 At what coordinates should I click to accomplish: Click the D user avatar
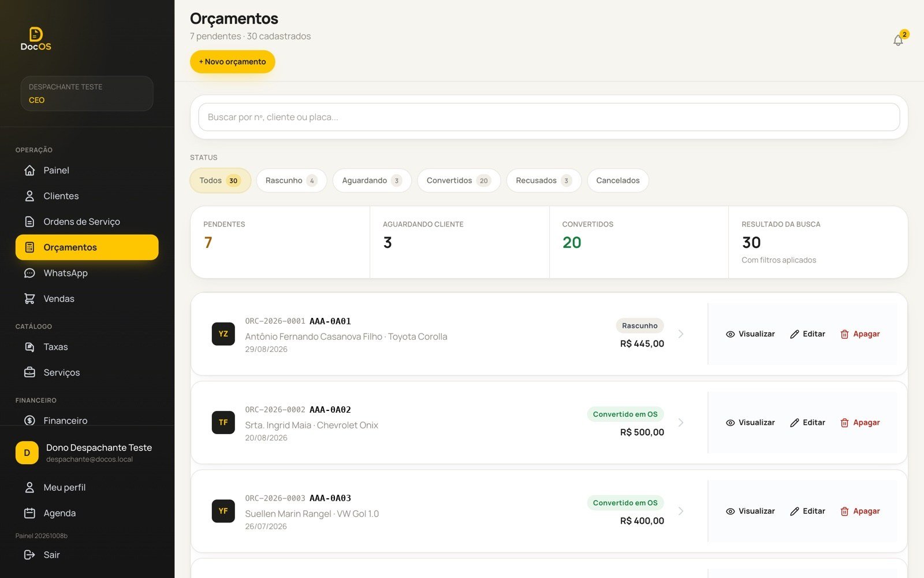click(27, 453)
